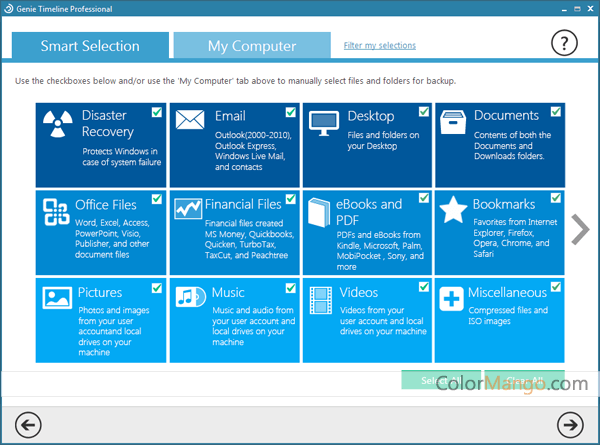Image resolution: width=600 pixels, height=445 pixels.
Task: Toggle the Financial Files checkbox
Action: [x=290, y=199]
